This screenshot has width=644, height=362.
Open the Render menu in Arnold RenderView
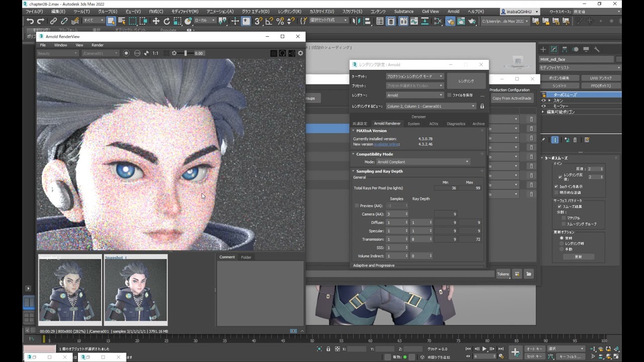(x=98, y=45)
